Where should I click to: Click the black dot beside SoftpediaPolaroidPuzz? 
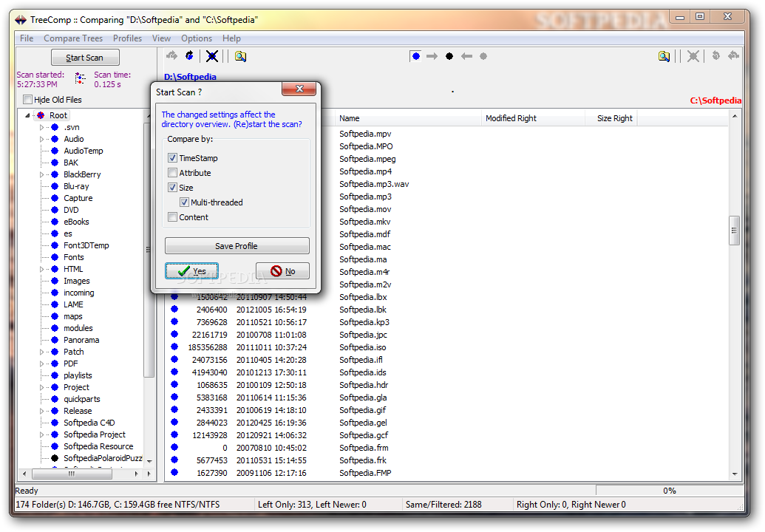click(55, 458)
